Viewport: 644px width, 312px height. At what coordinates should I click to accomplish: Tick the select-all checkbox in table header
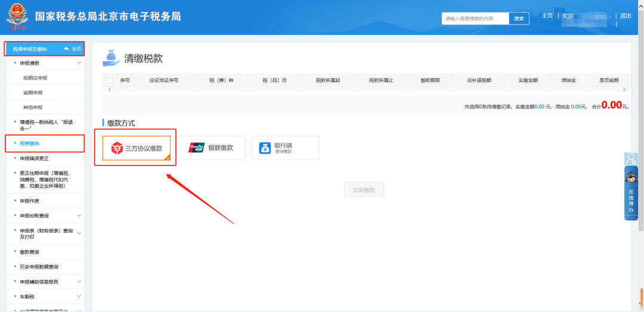click(109, 80)
